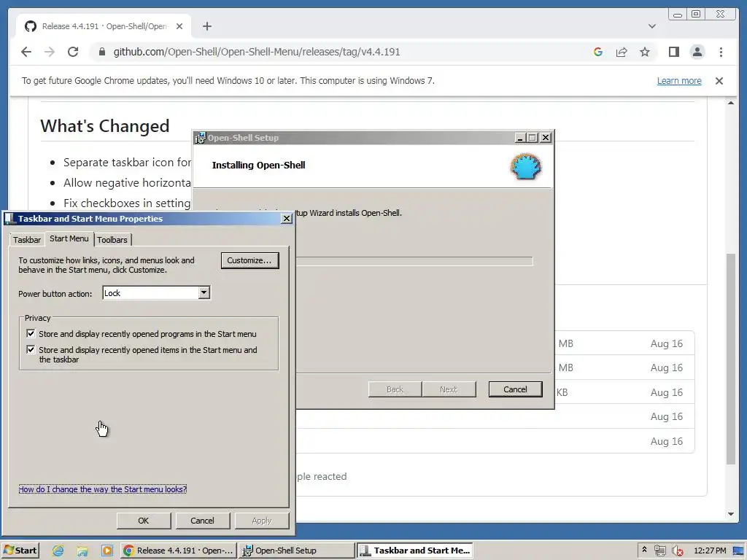Click Open-Shell shell logo in setup

pyautogui.click(x=525, y=166)
